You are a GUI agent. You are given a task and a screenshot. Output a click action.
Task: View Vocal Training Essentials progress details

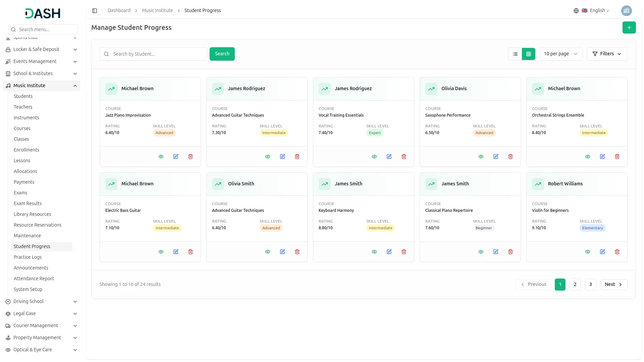click(374, 157)
